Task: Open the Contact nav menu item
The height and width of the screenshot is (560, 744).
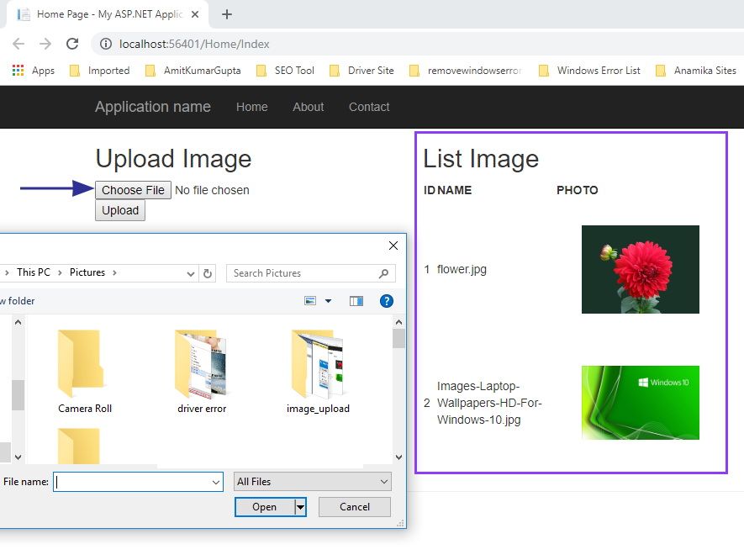Action: point(369,107)
